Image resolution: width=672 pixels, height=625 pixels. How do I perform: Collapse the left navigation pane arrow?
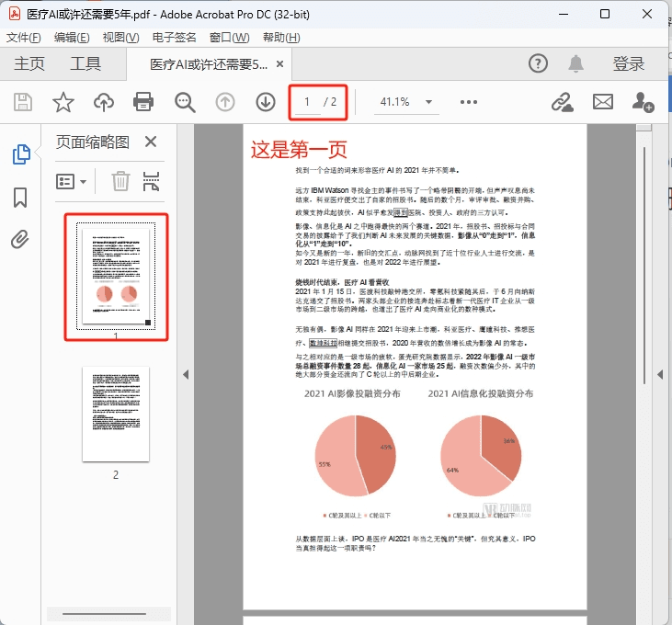point(186,374)
